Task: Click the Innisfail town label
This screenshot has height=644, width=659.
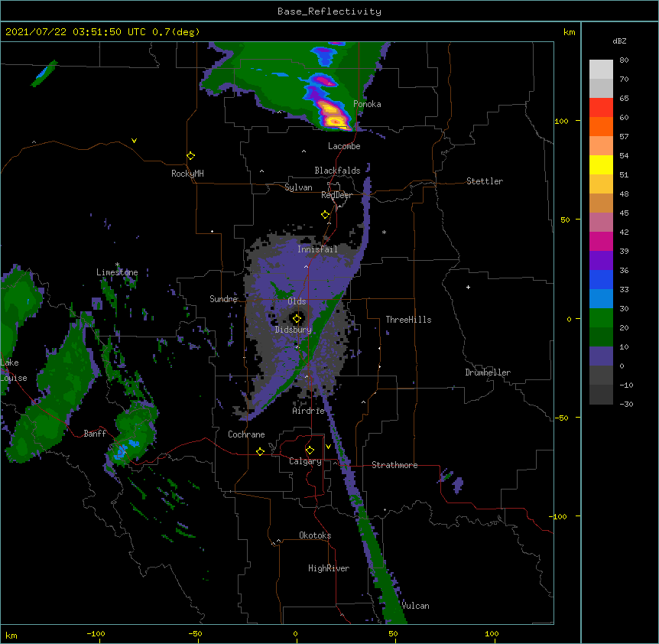Action: point(317,249)
